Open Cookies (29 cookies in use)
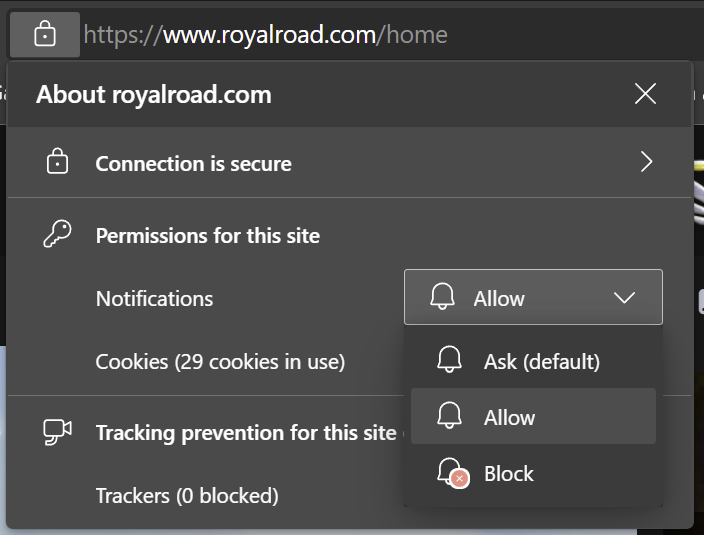Screen dimensions: 704x535 click(x=220, y=361)
